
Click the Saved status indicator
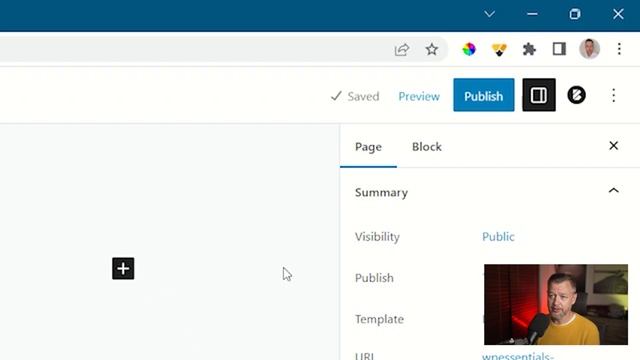point(355,96)
